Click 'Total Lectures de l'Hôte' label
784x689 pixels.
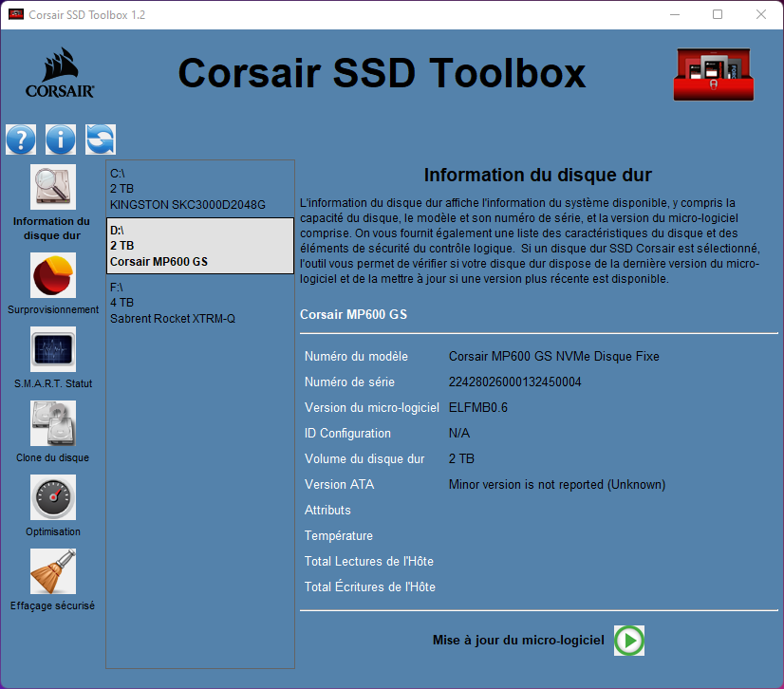(x=369, y=562)
